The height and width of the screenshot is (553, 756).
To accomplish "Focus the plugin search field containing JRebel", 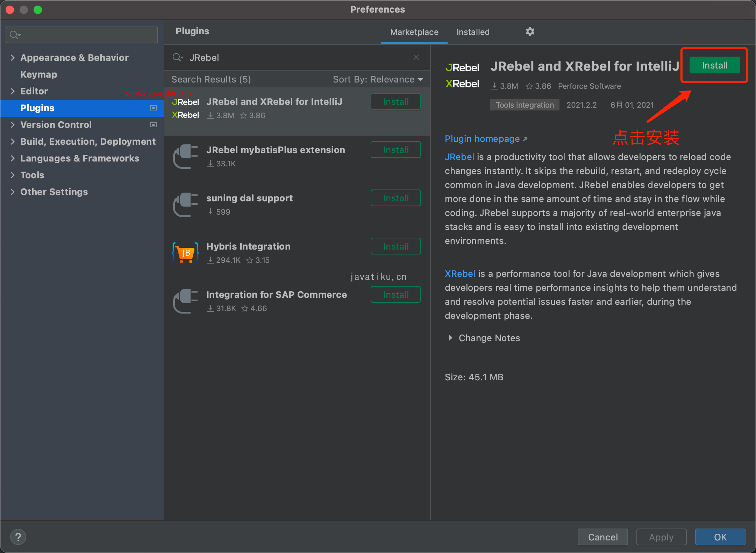I will point(297,57).
